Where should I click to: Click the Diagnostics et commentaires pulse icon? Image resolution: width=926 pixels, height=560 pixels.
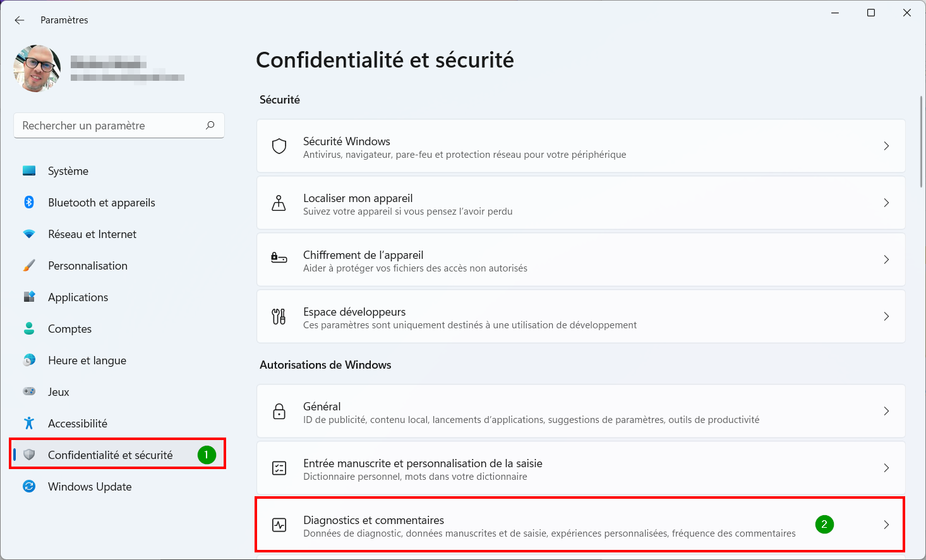[x=279, y=525]
